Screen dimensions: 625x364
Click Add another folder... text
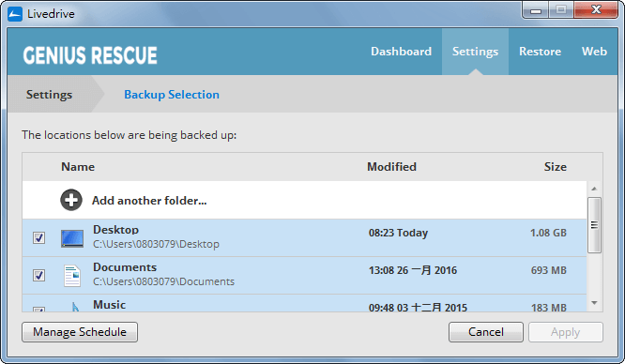point(149,201)
